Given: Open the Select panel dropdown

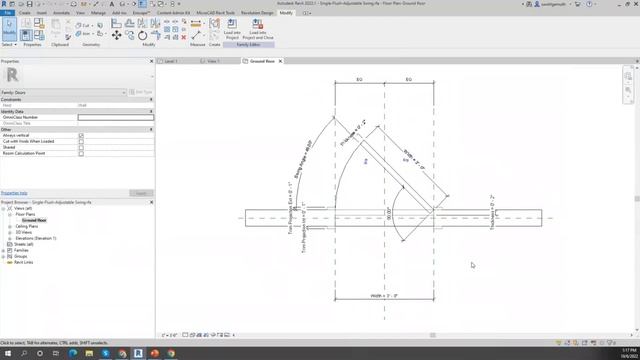Looking at the screenshot, I should coord(9,44).
